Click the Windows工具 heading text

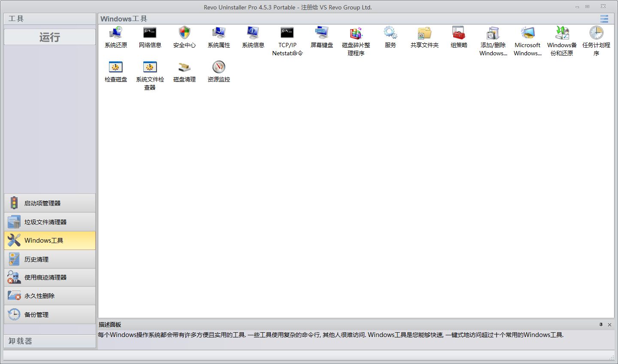click(x=124, y=19)
